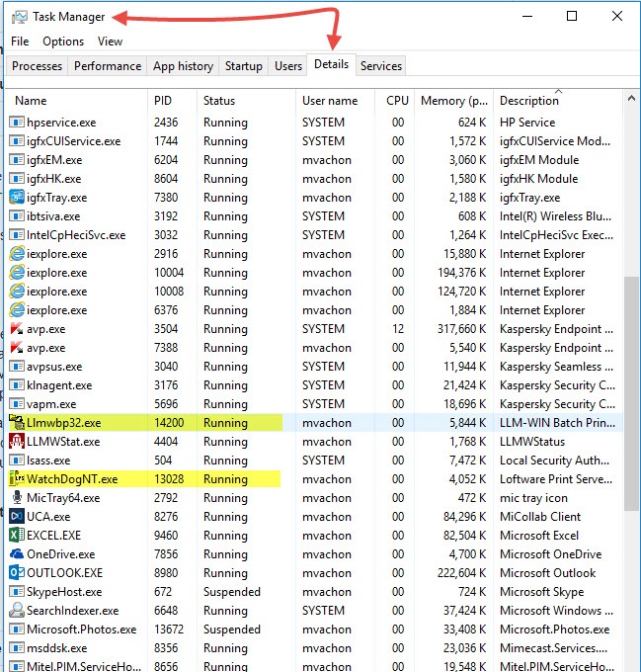This screenshot has width=641, height=672.
Task: Open the File menu
Action: [20, 42]
